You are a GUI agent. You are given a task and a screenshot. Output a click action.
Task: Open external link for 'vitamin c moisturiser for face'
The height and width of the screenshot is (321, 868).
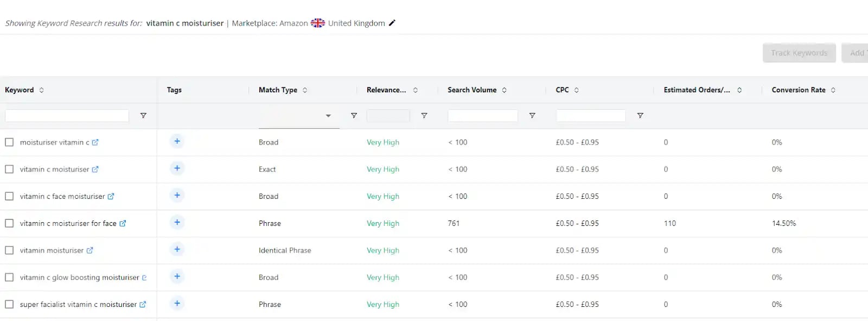[123, 223]
